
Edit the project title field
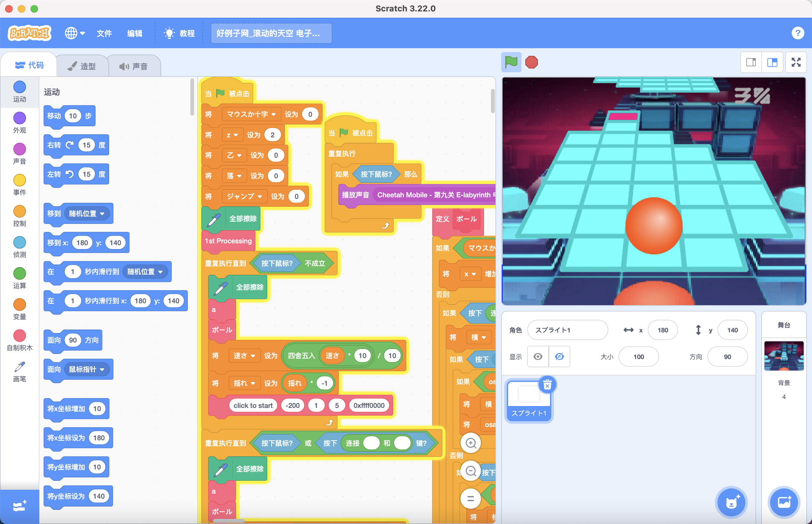click(x=271, y=33)
